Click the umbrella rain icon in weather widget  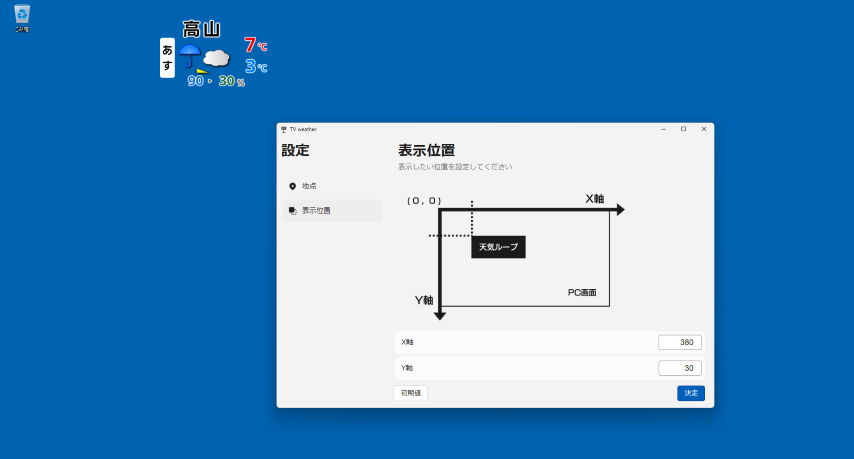[x=190, y=57]
